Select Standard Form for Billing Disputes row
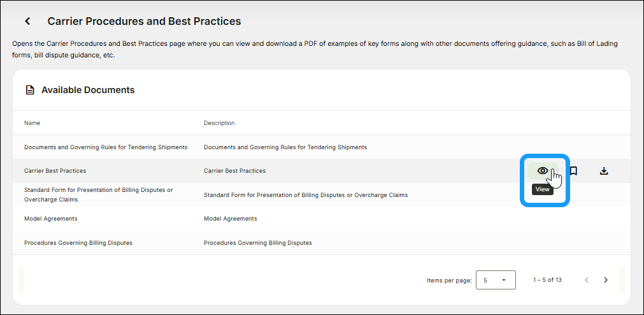The image size is (644, 315). pos(98,194)
